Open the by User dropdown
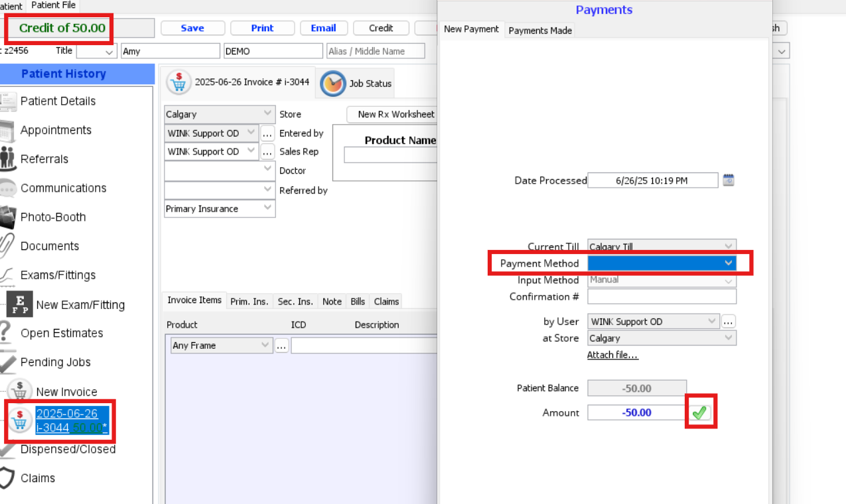Image resolution: width=846 pixels, height=504 pixels. tap(654, 322)
